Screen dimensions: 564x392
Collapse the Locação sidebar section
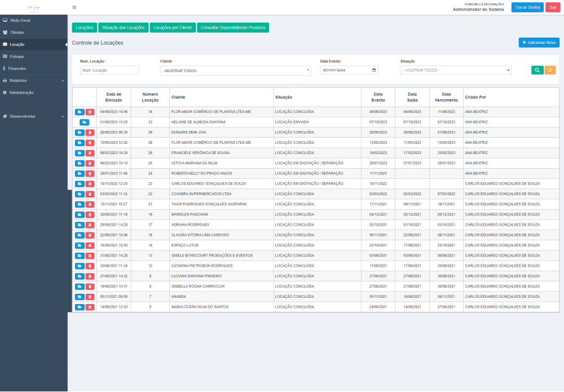[34, 44]
